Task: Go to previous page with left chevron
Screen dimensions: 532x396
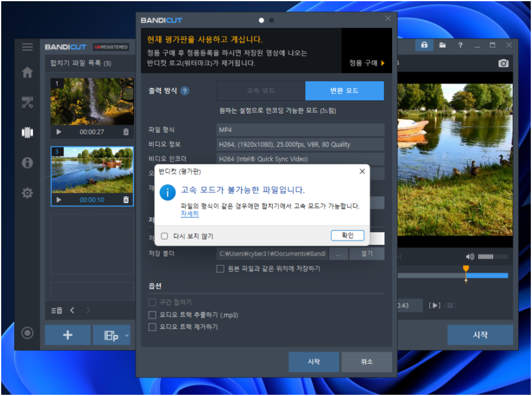Action: (72, 310)
